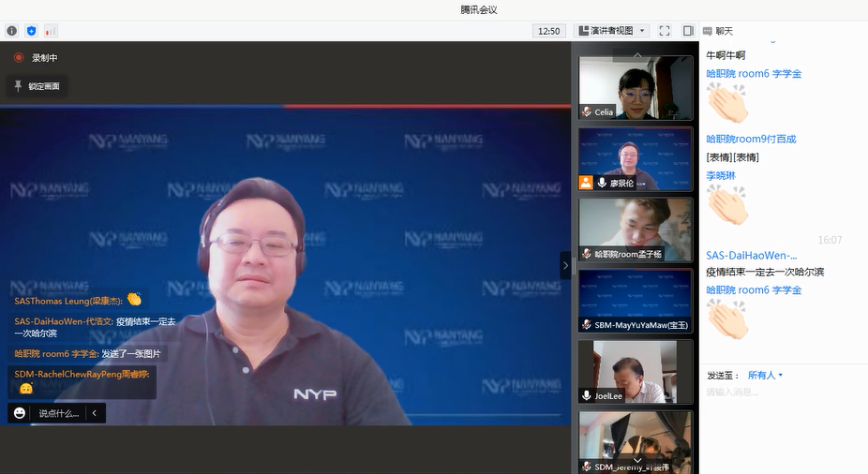The width and height of the screenshot is (868, 474).
Task: Click the SDM-RachelChewRayPeng overlay message
Action: coord(82,381)
